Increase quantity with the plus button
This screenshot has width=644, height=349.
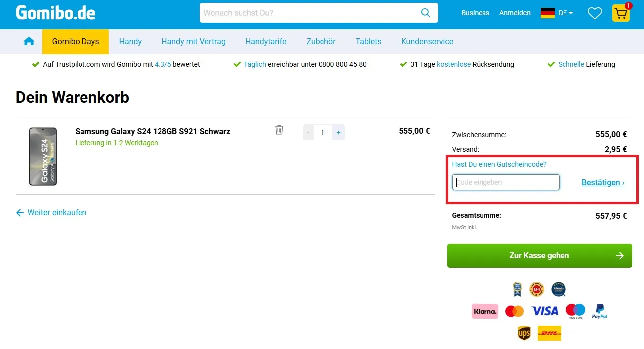pos(338,132)
